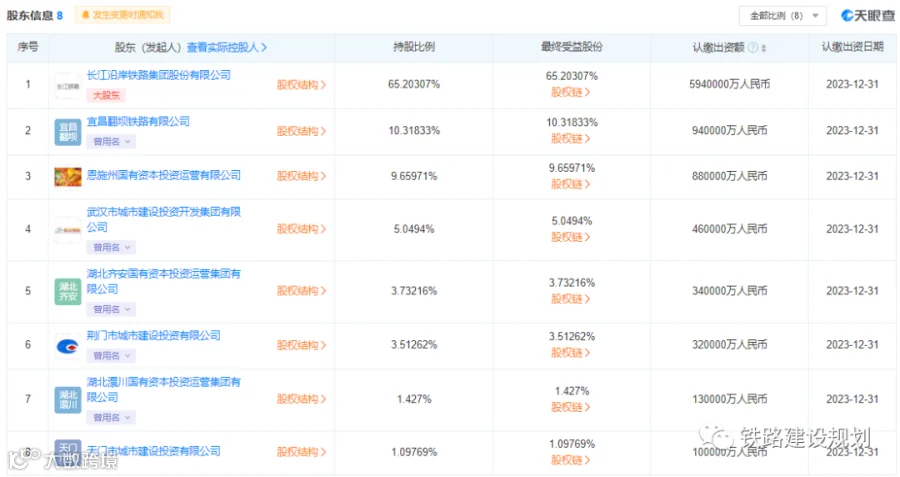Image resolution: width=900 pixels, height=477 pixels.
Task: View 股权结构 for 湖北齐安国有资本
Action: pyautogui.click(x=301, y=291)
